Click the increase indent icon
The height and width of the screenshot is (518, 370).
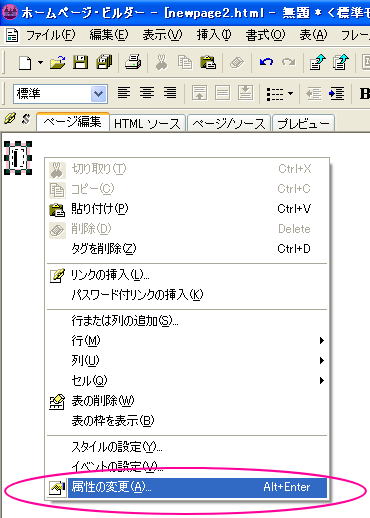pyautogui.click(x=337, y=93)
